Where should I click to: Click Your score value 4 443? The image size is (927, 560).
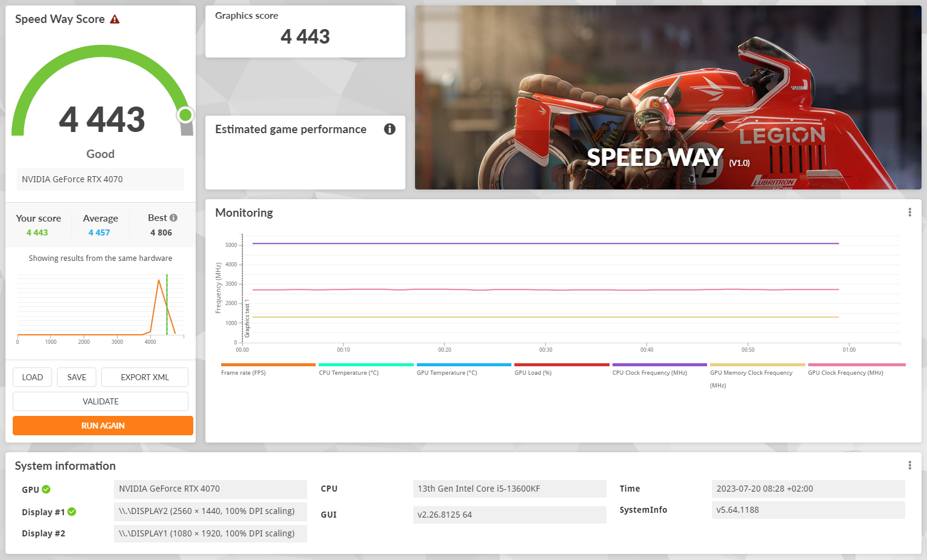click(37, 232)
